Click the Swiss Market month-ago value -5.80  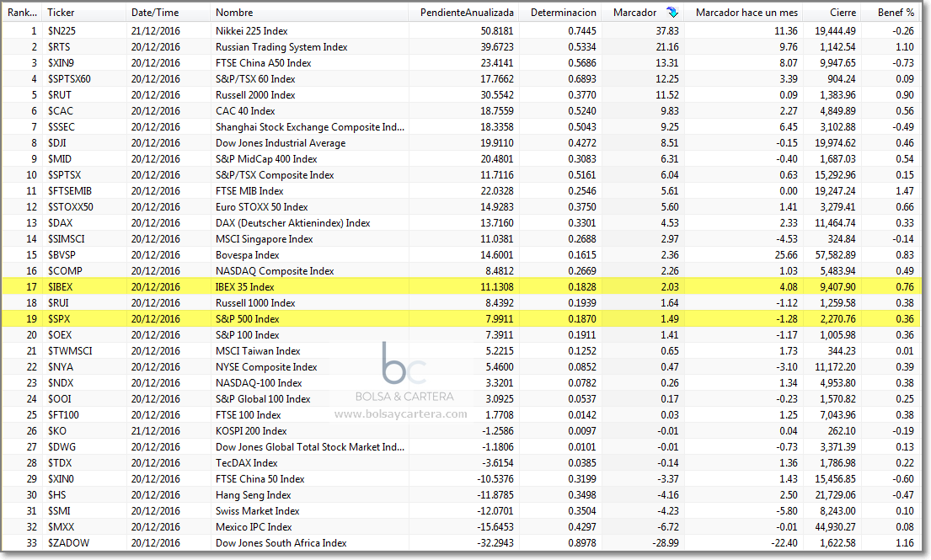[x=786, y=511]
